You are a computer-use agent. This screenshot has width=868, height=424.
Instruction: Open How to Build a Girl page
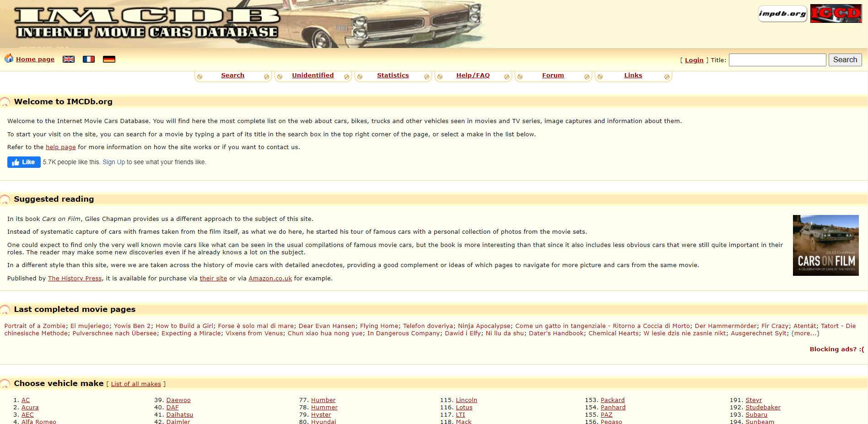pos(184,326)
